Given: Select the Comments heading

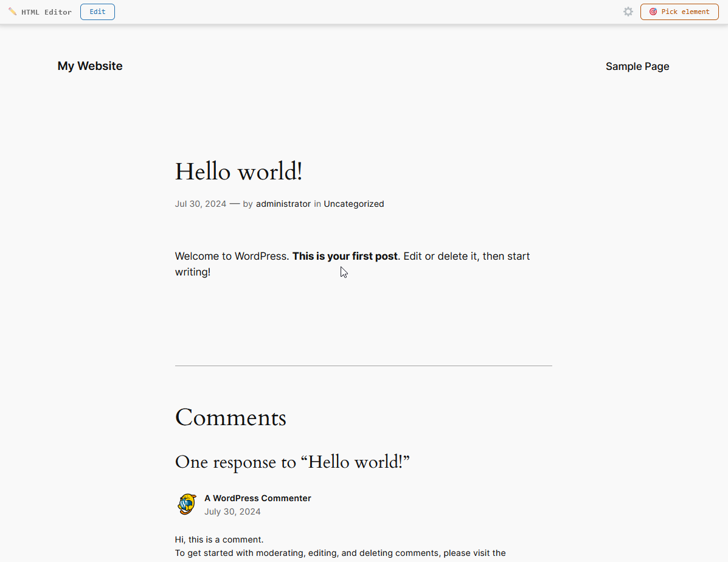Looking at the screenshot, I should tap(231, 418).
